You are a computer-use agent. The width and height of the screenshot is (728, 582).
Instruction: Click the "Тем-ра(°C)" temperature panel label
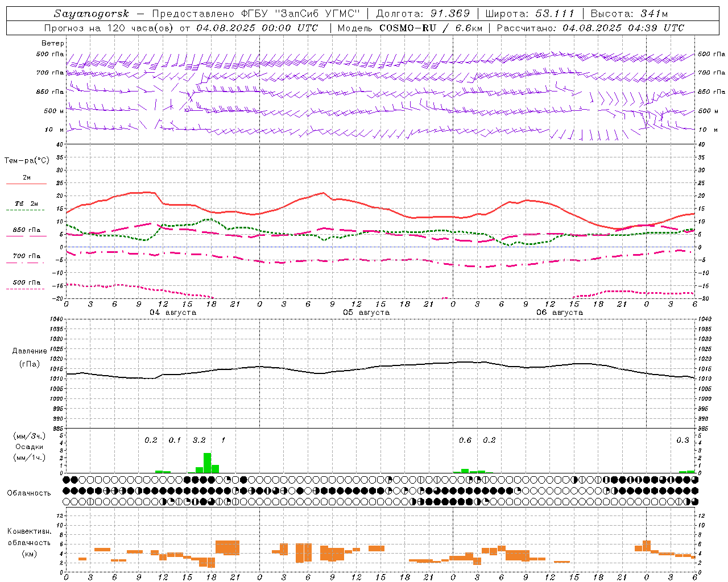27,161
